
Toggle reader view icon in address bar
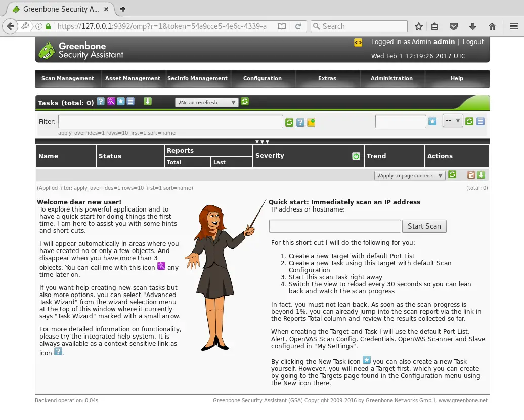click(282, 26)
